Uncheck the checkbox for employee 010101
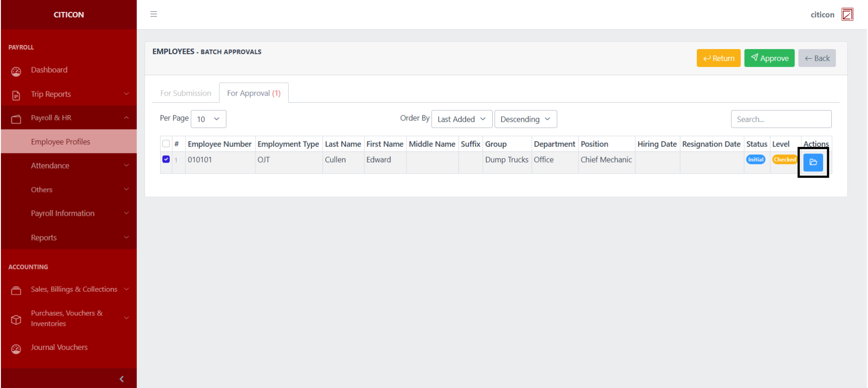868x388 pixels. tap(166, 159)
